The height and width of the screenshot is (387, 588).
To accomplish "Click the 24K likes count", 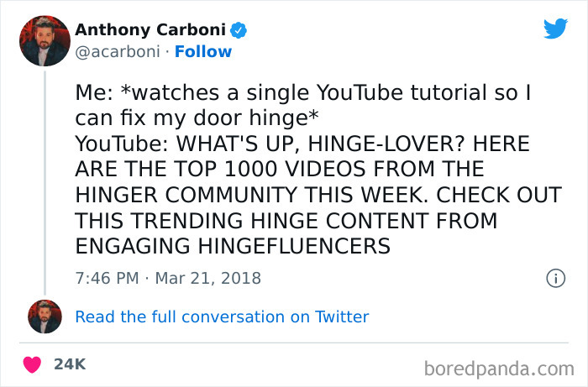I will [x=69, y=364].
